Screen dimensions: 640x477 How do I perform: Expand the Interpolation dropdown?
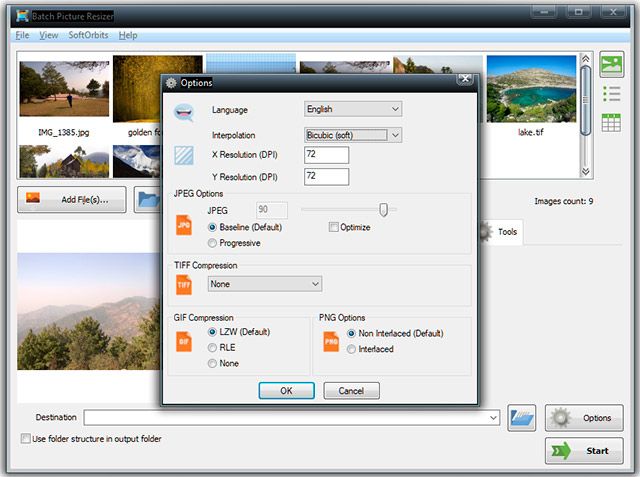pyautogui.click(x=352, y=134)
